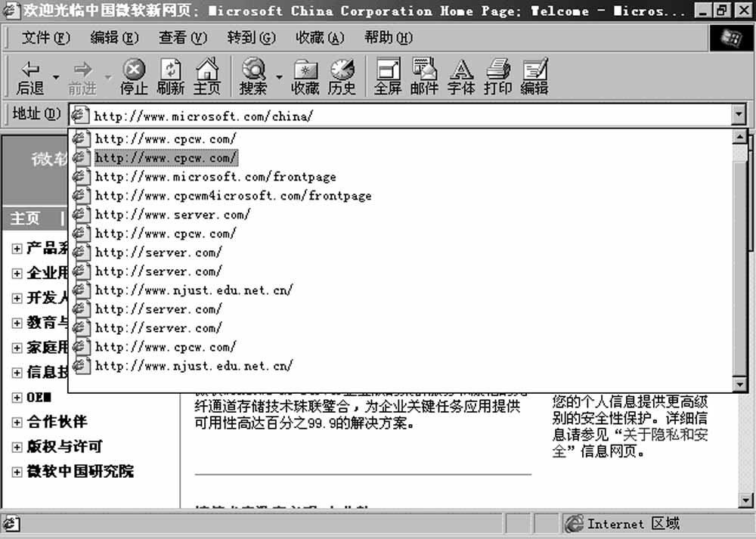Click the 地址(D) address label
Viewport: 756px width, 539px height.
tap(36, 114)
